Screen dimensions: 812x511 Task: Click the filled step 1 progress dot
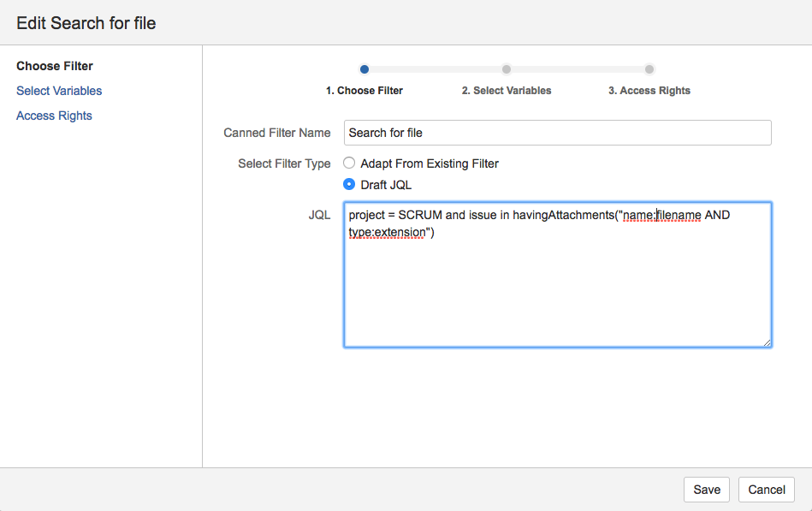(364, 69)
